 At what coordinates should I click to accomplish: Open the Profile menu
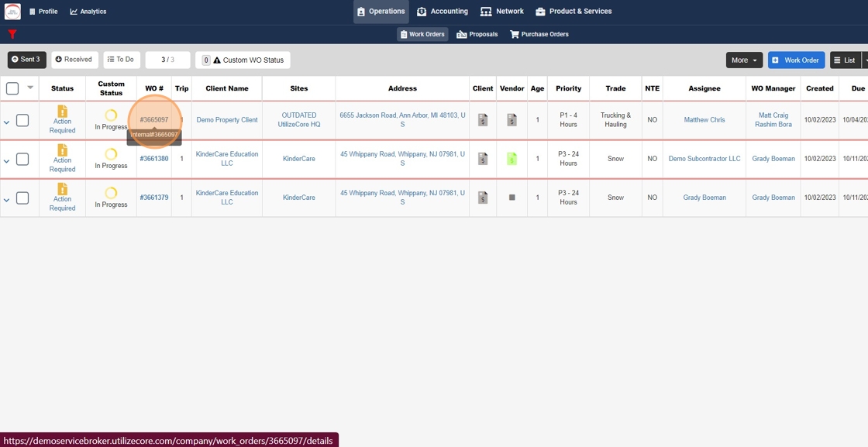tap(43, 11)
